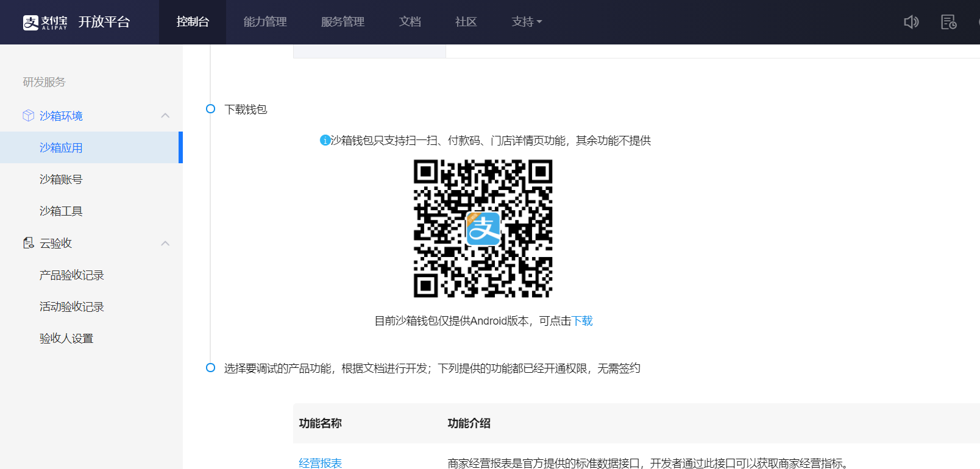Click the 沙箱环境 menu label
Image resolution: width=980 pixels, height=469 pixels.
[x=61, y=116]
